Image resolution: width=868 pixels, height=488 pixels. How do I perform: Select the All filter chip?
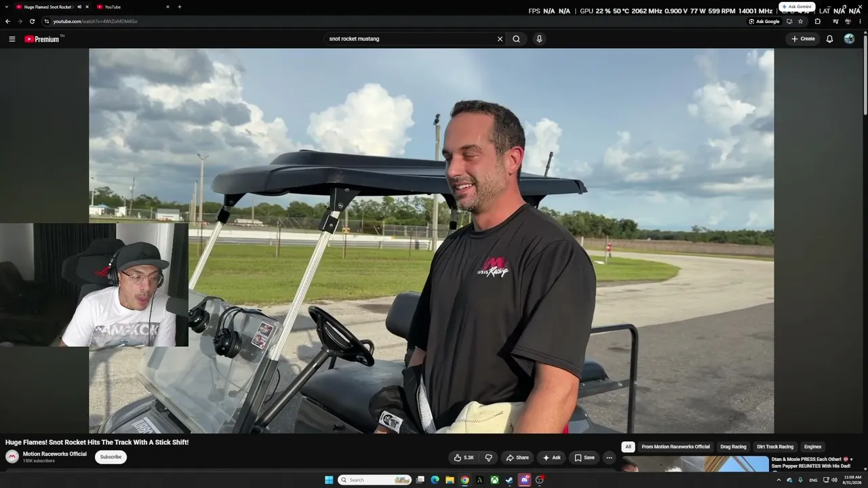[x=628, y=447]
